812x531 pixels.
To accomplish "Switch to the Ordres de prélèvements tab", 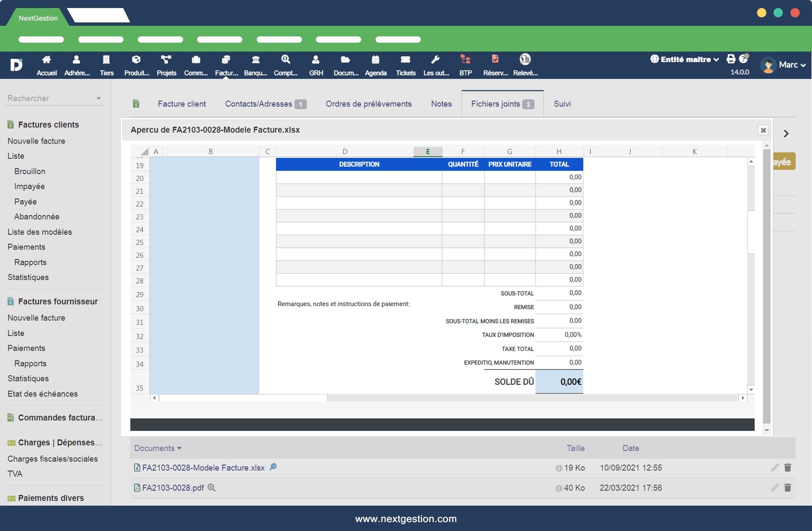I will coord(368,104).
